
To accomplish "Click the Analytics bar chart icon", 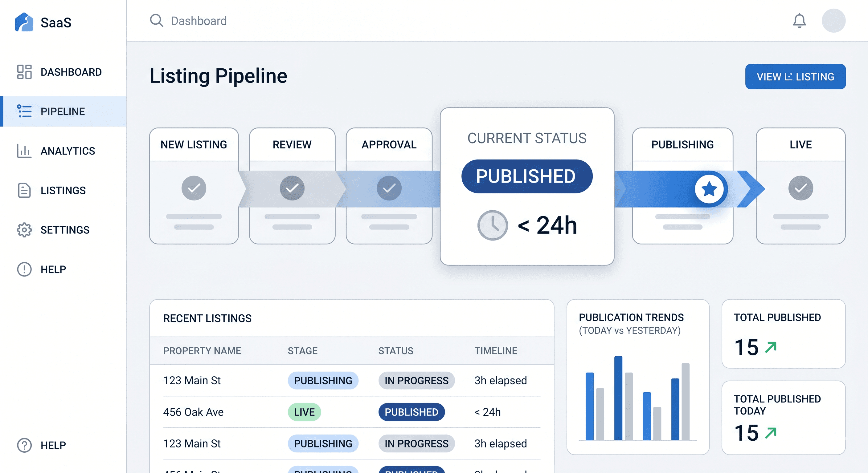I will (x=24, y=151).
